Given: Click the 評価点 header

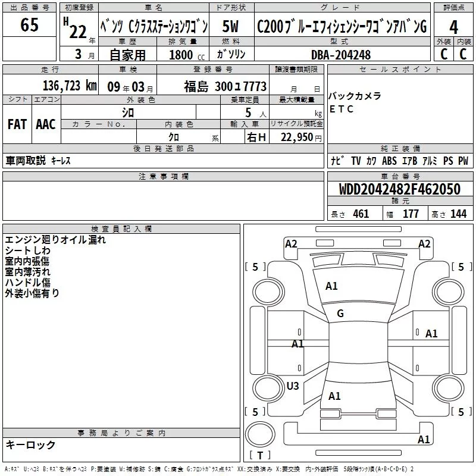Looking at the screenshot, I should point(453,8).
